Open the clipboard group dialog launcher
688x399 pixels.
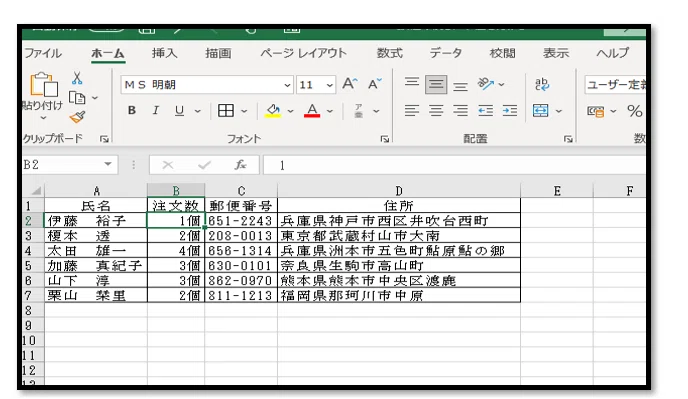(104, 139)
